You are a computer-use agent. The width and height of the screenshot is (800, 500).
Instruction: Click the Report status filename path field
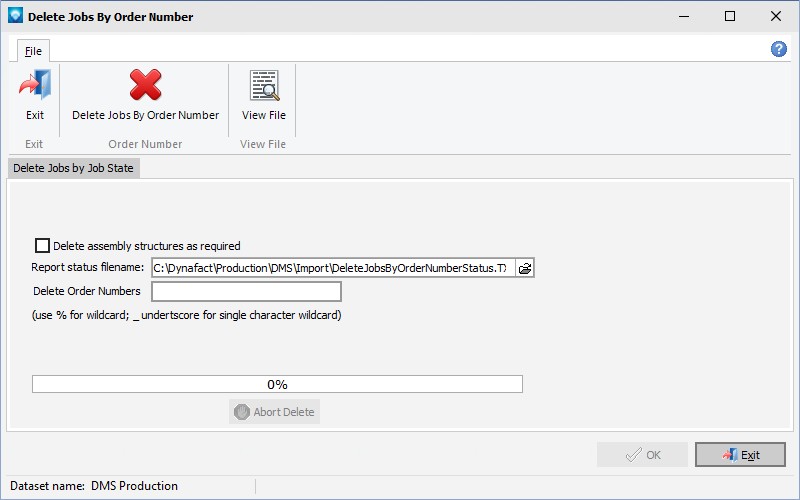333,268
